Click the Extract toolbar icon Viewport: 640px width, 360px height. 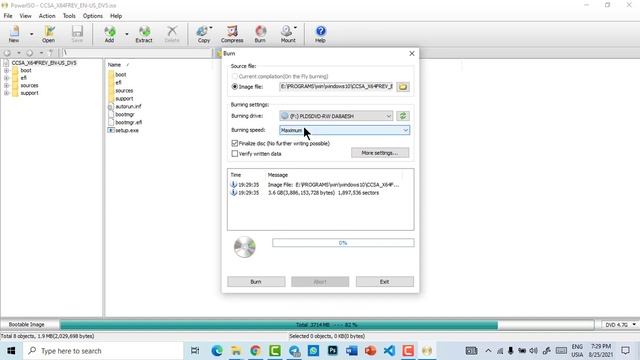(x=144, y=34)
